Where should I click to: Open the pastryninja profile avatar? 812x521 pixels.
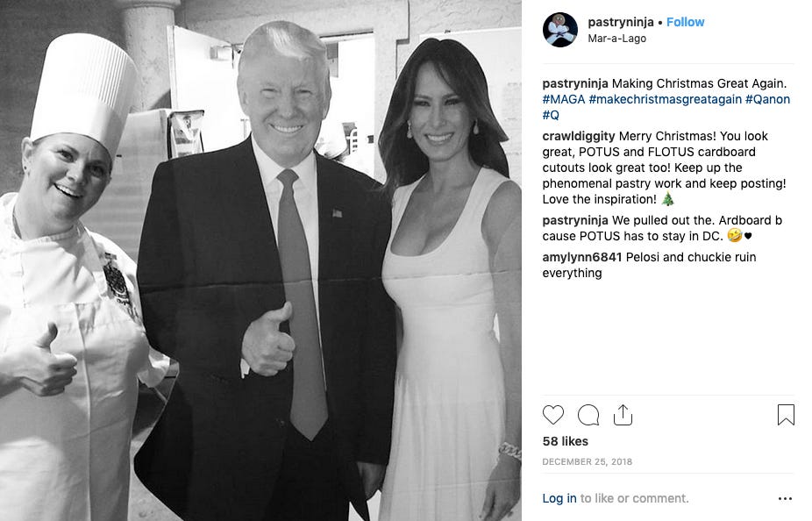(559, 30)
